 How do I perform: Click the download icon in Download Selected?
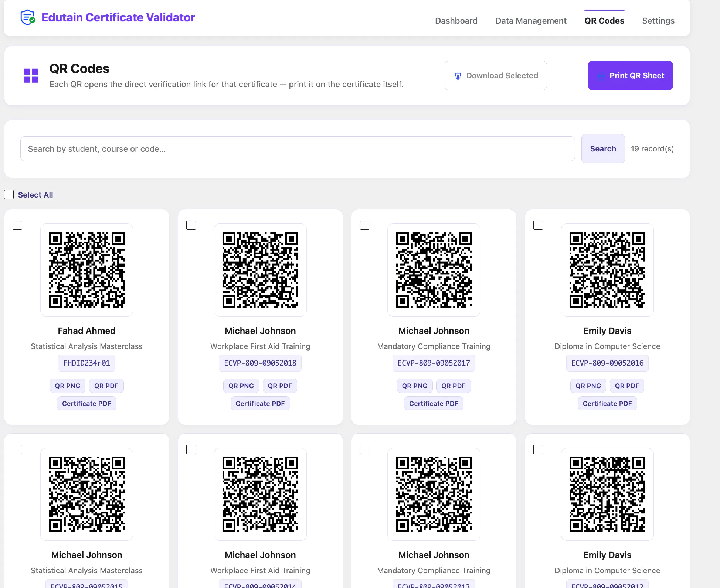click(458, 76)
